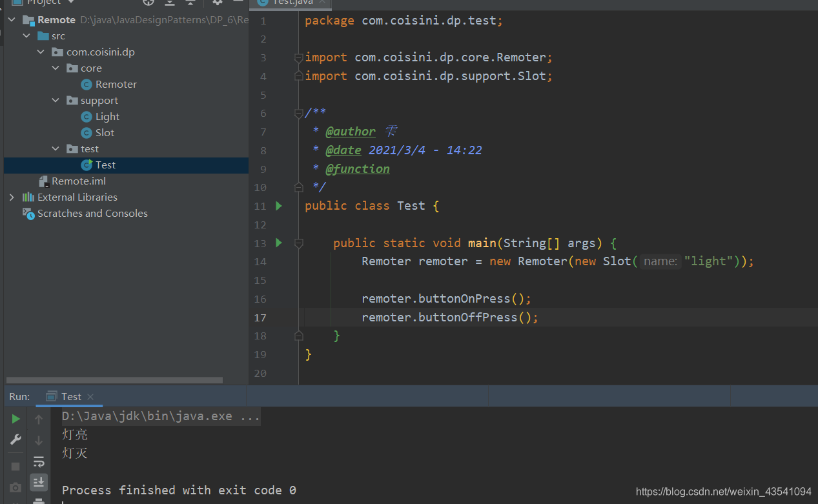Click the blog.csdn.net URL text
Screen dimensions: 818x504
click(x=724, y=492)
